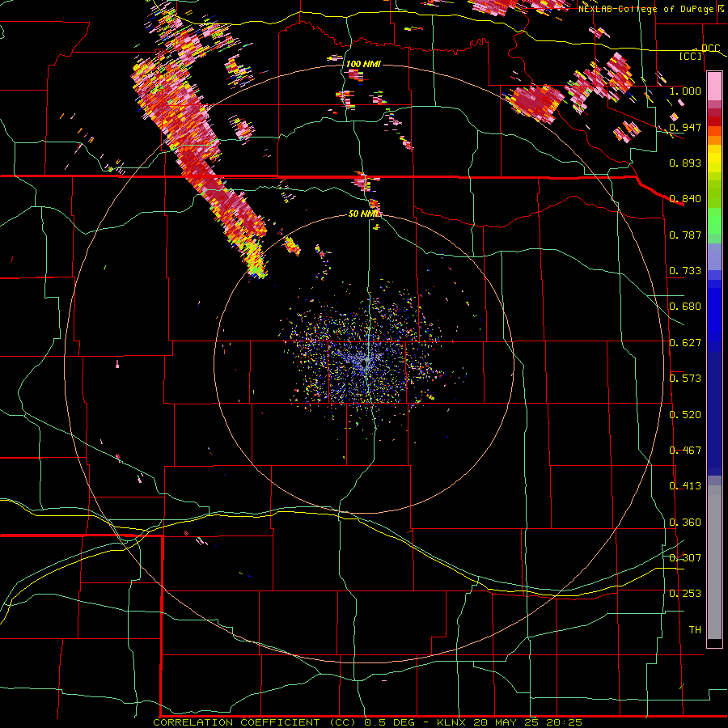
Task: Click the 0.947 scale value
Action: [x=685, y=127]
